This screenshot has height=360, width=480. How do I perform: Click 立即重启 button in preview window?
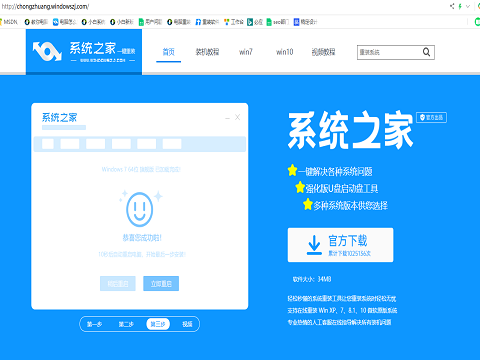(161, 284)
